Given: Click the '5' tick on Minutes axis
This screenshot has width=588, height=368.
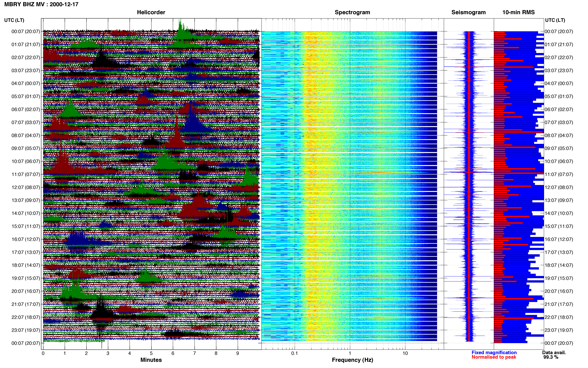Looking at the screenshot, I should coord(151,353).
